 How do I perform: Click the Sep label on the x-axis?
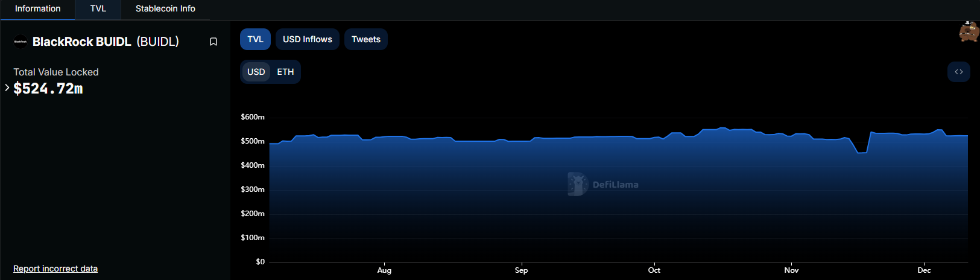[x=522, y=270]
